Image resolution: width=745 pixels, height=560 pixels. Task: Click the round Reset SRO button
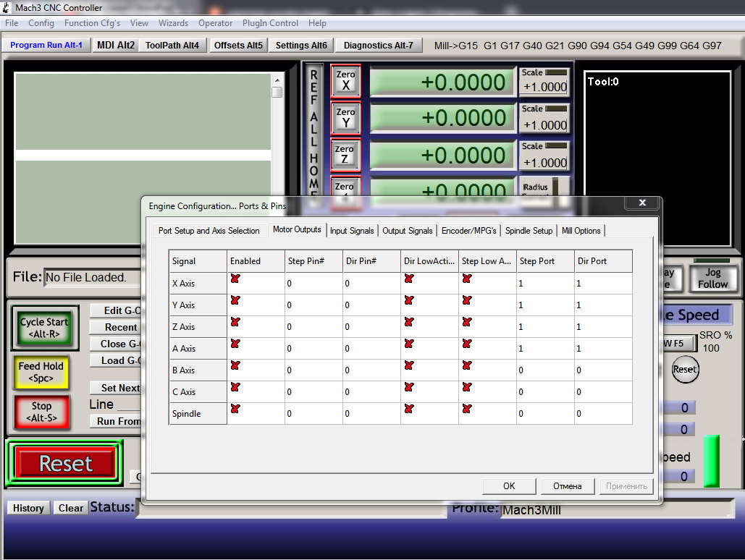coord(685,369)
